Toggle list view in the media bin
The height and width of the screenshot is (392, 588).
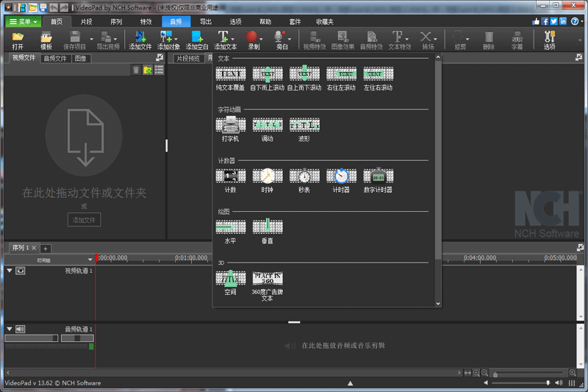coord(159,70)
